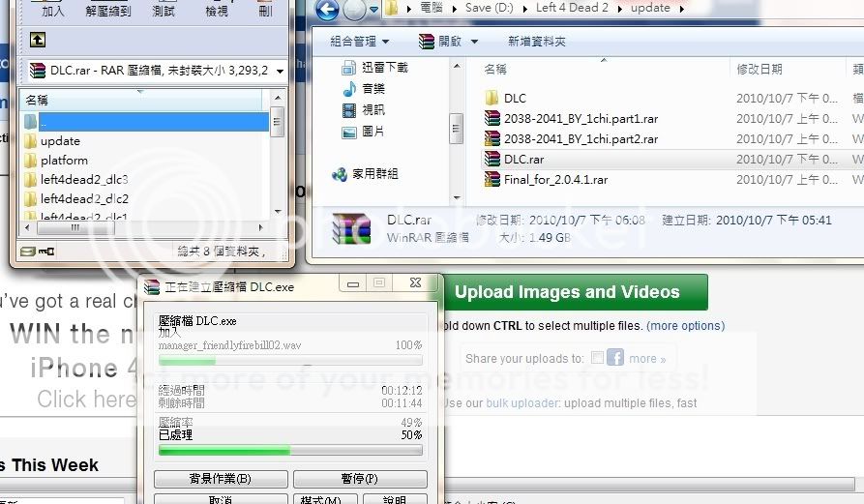Click the up-one-level folder icon in WinRAR
864x504 pixels.
click(37, 40)
